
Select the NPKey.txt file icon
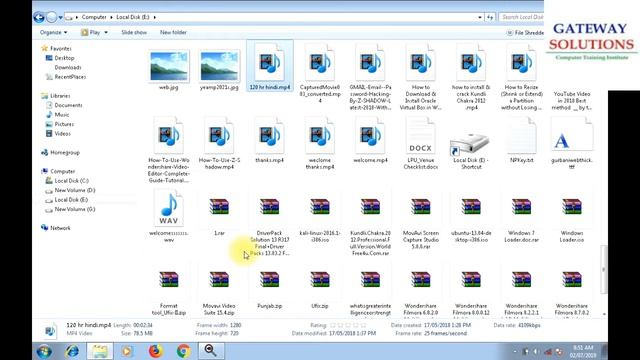522,136
